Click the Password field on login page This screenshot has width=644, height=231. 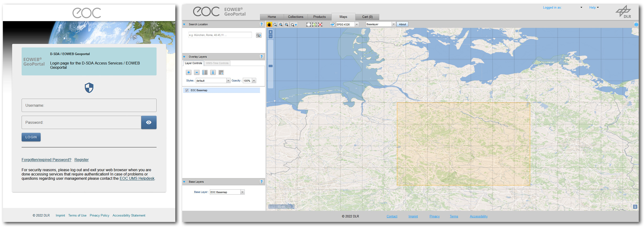click(x=82, y=122)
